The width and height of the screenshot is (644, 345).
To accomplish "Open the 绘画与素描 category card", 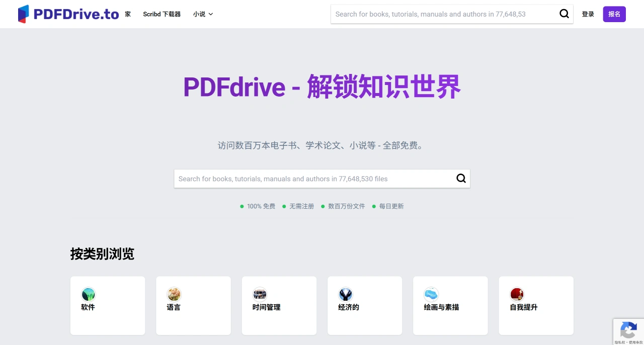I will tap(450, 305).
